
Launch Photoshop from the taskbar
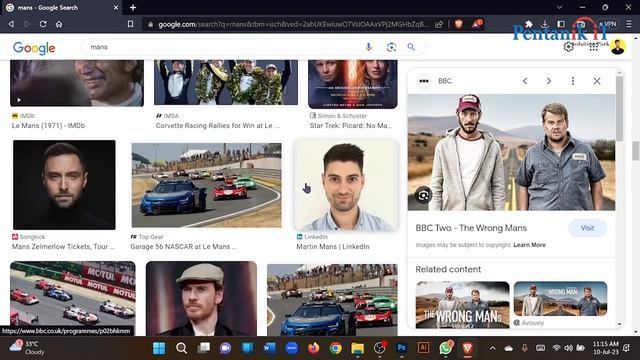[401, 348]
